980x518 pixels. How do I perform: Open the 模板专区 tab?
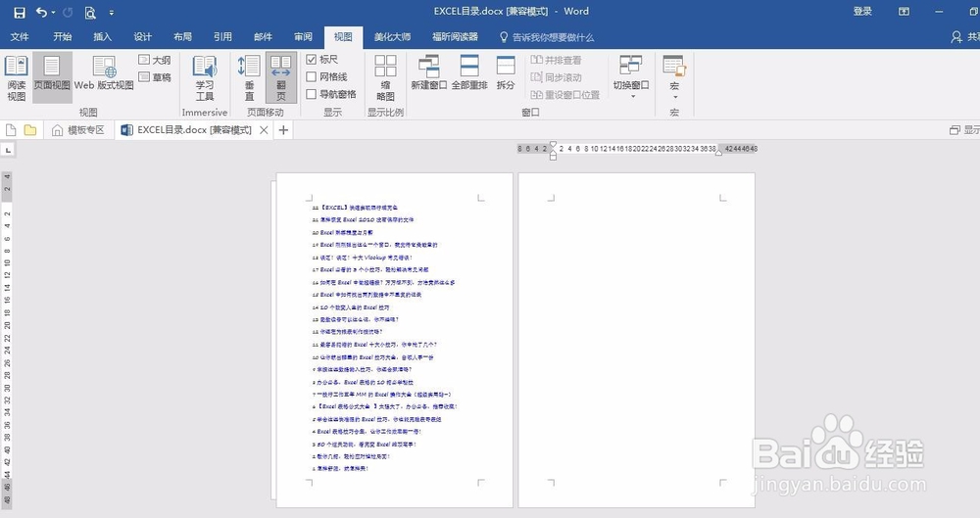click(78, 130)
